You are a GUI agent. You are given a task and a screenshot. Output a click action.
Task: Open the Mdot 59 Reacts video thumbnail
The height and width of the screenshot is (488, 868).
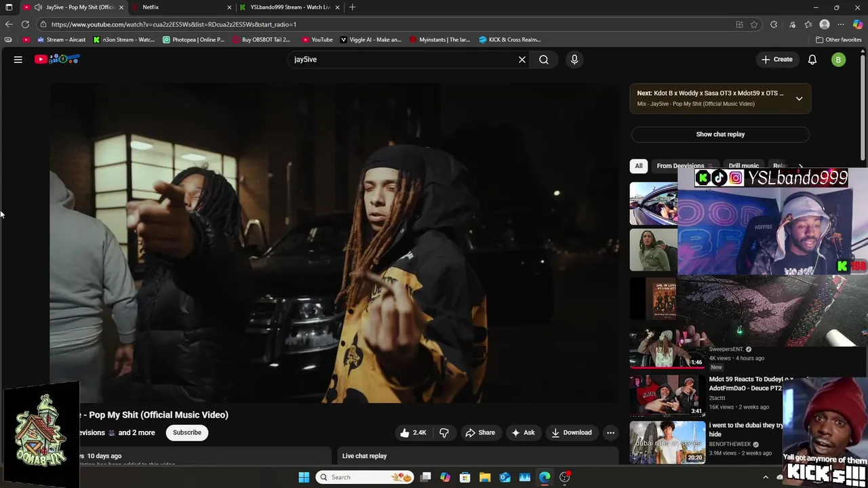coord(667,394)
